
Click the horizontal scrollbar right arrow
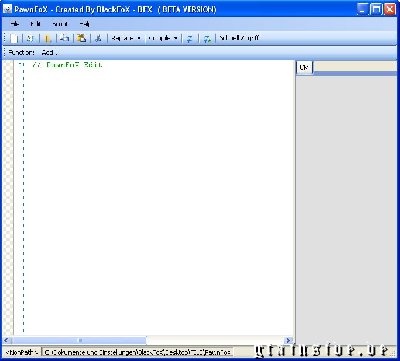click(288, 340)
